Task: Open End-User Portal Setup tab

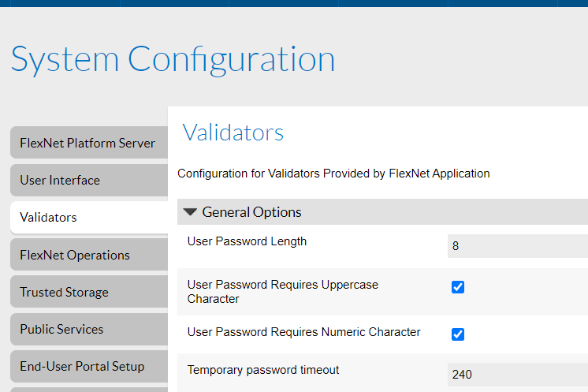Action: click(x=89, y=366)
